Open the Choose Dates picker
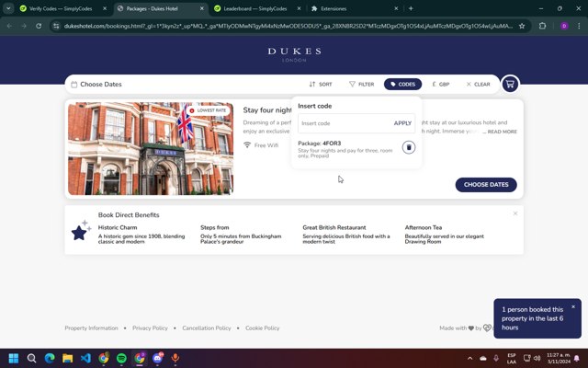 click(96, 84)
